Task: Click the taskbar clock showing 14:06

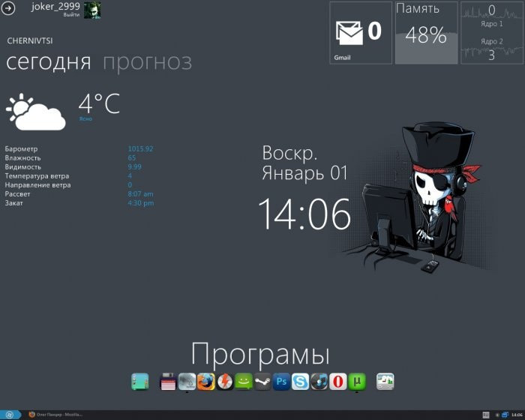Action: 517,415
